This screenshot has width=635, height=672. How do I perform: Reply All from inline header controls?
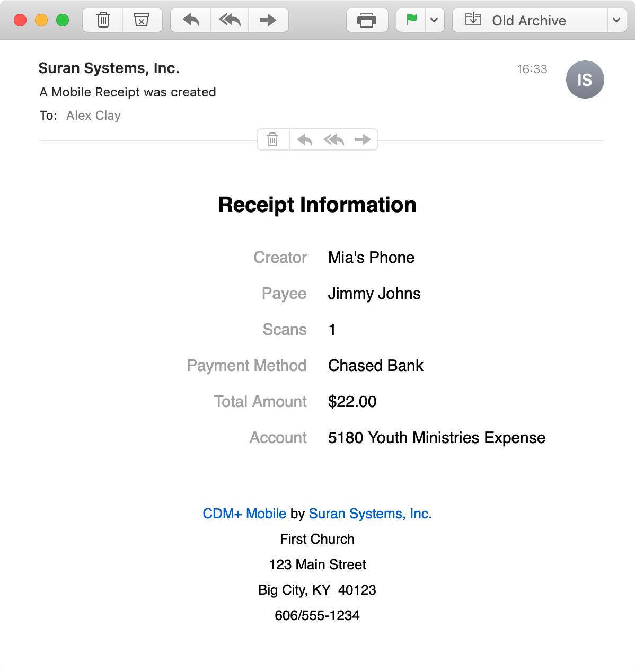(x=334, y=140)
